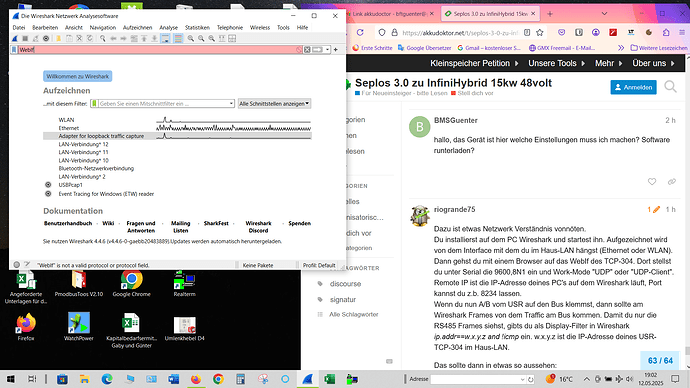Expand Unsere Tools site menu
This screenshot has width=690, height=388.
[557, 63]
